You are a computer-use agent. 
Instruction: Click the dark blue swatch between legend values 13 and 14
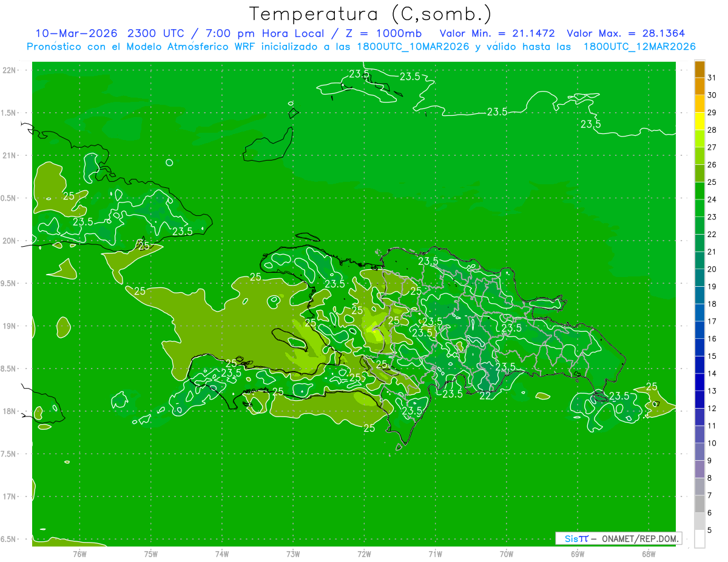tap(699, 382)
